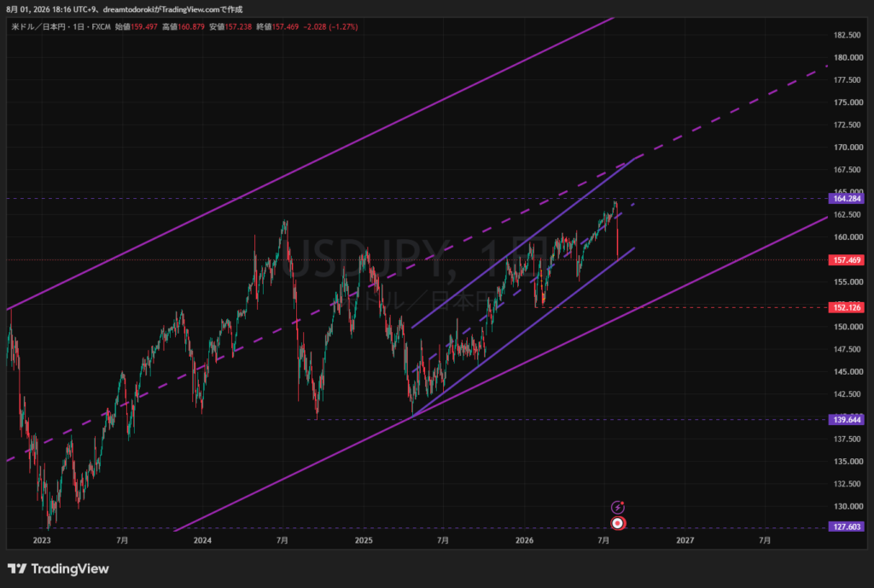Click the 150.000 price axis tick

848,327
